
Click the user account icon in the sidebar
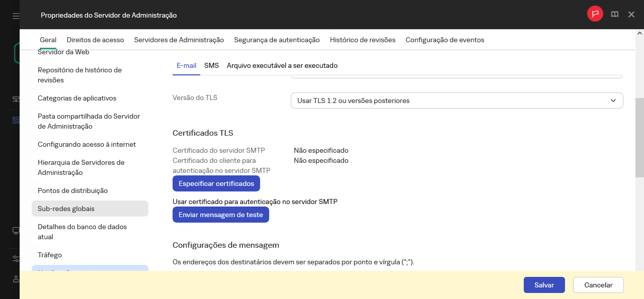15,279
